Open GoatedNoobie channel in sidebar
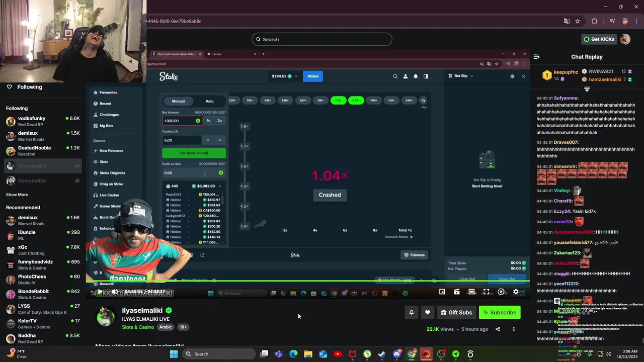The width and height of the screenshot is (644, 362). coord(43,151)
